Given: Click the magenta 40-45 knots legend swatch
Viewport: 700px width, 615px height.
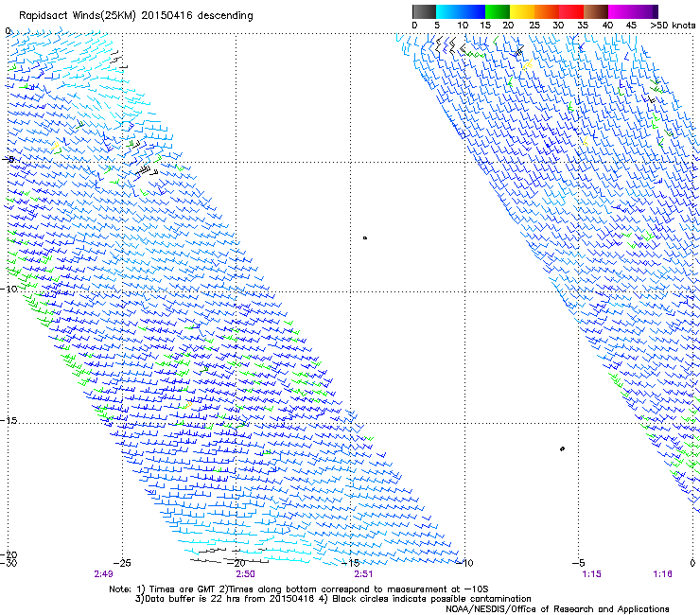Looking at the screenshot, I should tap(621, 11).
